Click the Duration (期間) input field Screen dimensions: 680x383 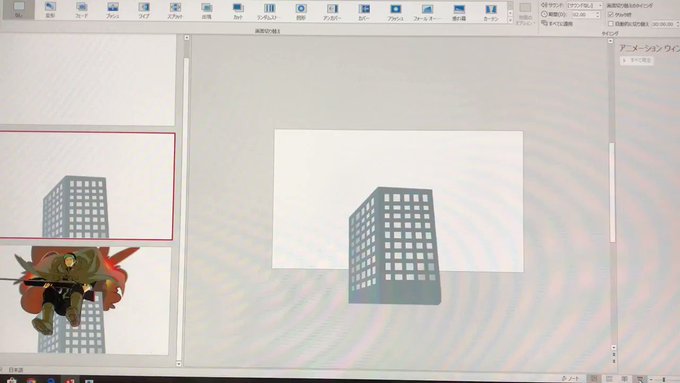583,14
